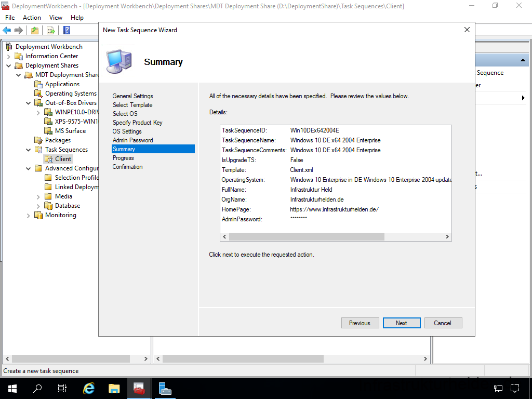Open the Action Center notification icon

pyautogui.click(x=515, y=388)
